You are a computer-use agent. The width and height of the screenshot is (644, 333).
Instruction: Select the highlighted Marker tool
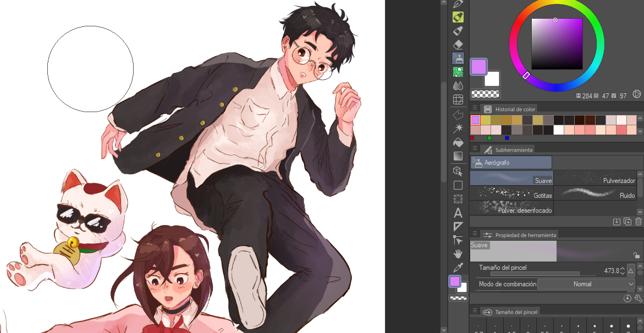(x=458, y=17)
